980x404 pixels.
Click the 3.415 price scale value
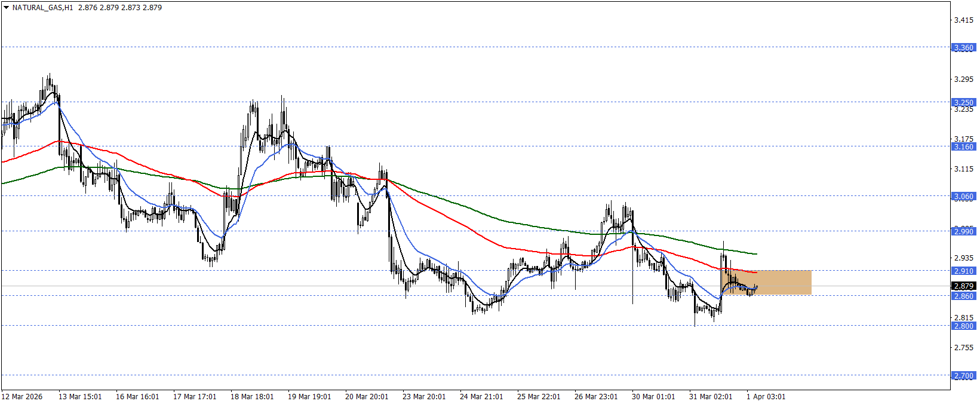[x=964, y=20]
